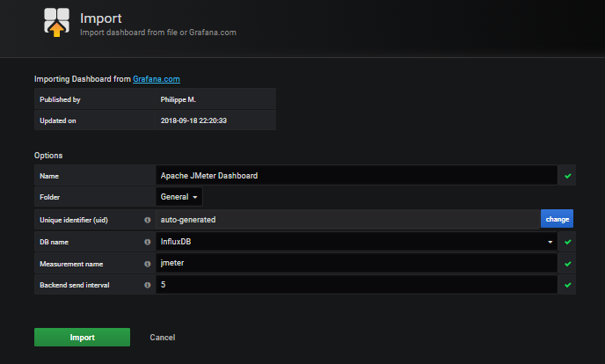Click the 'Import' page title

pos(101,18)
